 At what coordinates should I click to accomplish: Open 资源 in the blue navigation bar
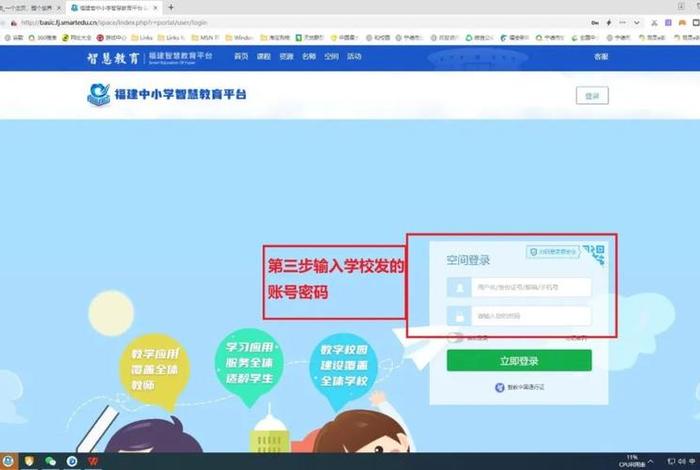[x=286, y=57]
